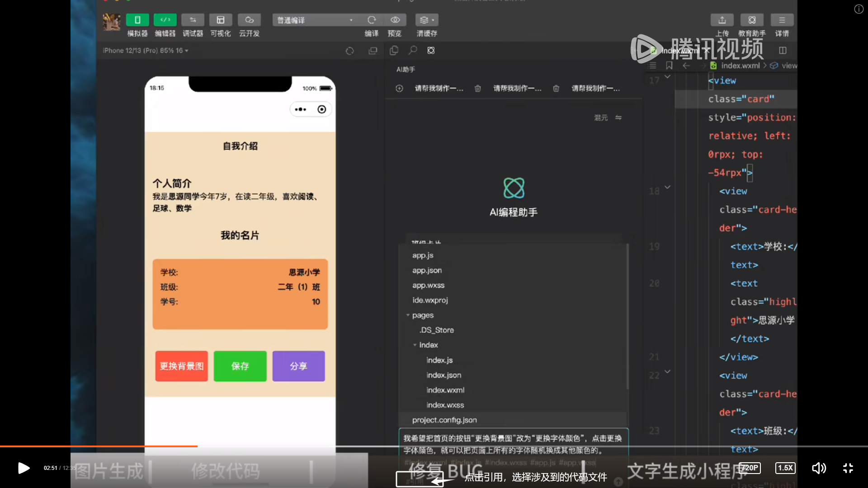The width and height of the screenshot is (868, 488).
Task: Open the 普通编译 compile mode dropdown
Action: [x=315, y=20]
